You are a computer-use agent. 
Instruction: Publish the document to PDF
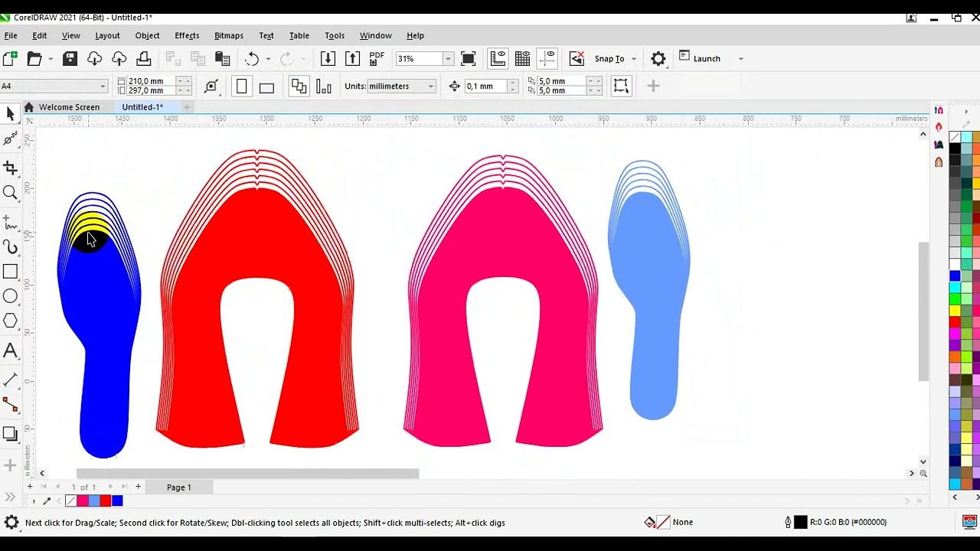coord(377,58)
